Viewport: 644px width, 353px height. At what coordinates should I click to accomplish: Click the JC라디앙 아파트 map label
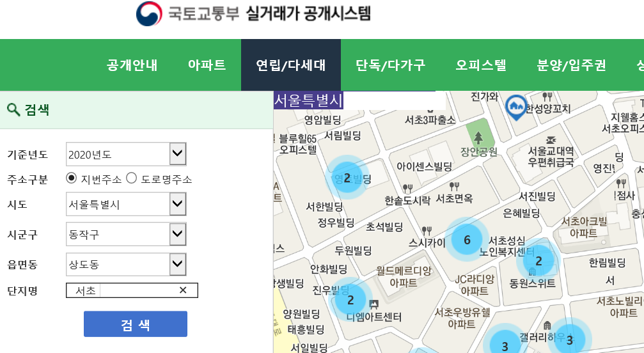[475, 285]
